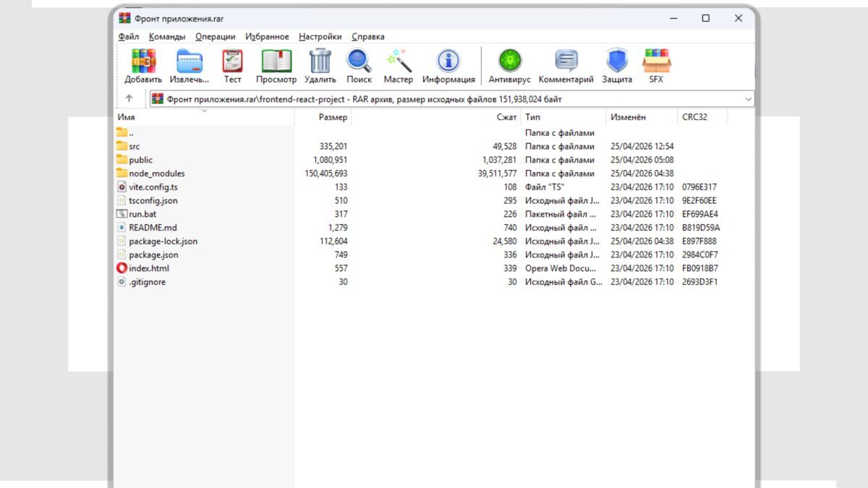Open the Файл menu

(x=129, y=37)
